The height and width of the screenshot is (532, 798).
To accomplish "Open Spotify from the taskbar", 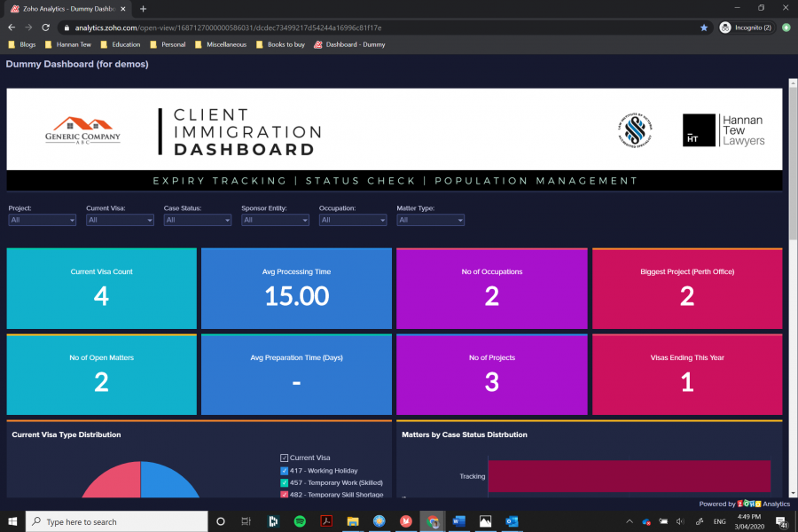I will 299,521.
